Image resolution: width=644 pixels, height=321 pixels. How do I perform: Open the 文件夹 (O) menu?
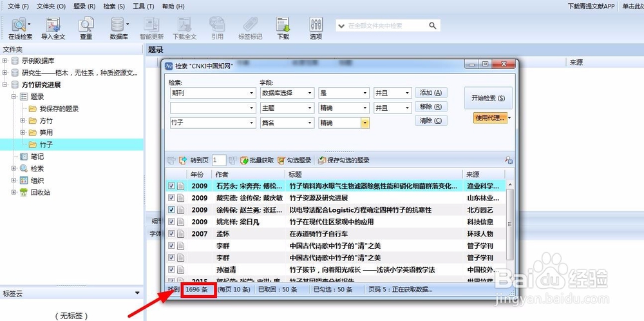pos(51,6)
